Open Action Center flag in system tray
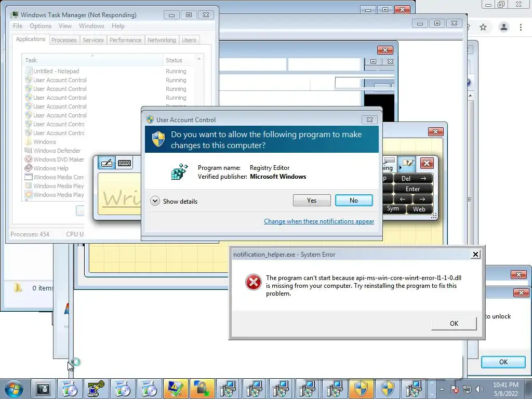Image resolution: width=532 pixels, height=399 pixels. 455,389
